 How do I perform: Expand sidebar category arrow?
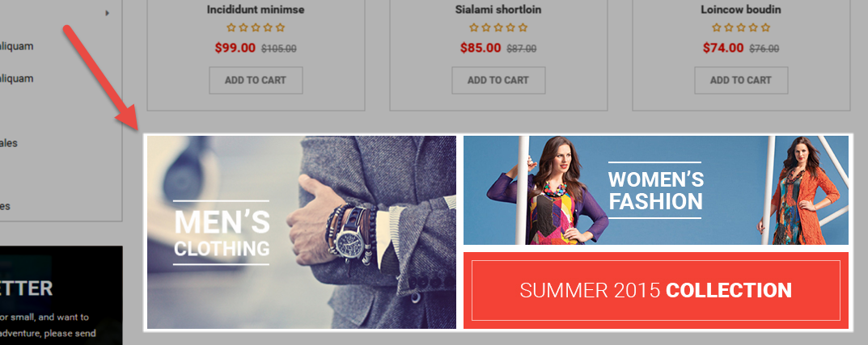[108, 13]
